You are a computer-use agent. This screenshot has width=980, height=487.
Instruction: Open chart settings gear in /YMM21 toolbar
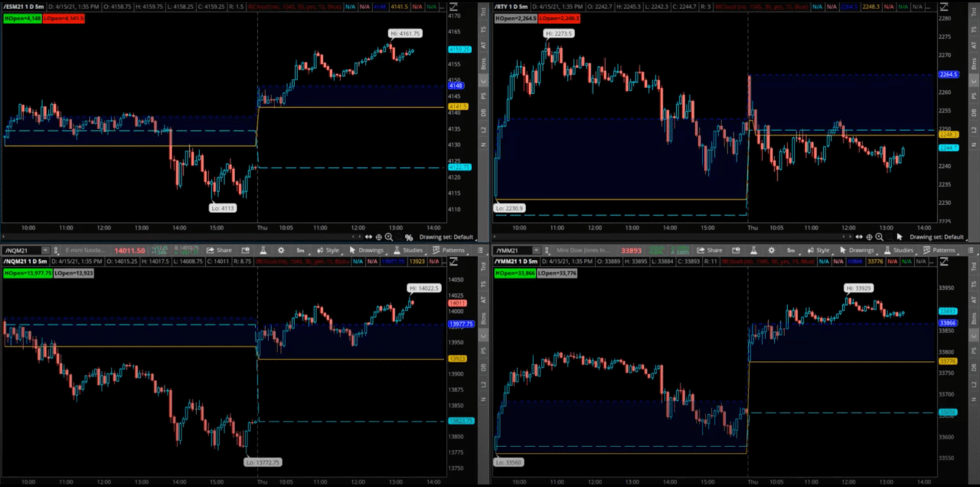click(x=772, y=251)
